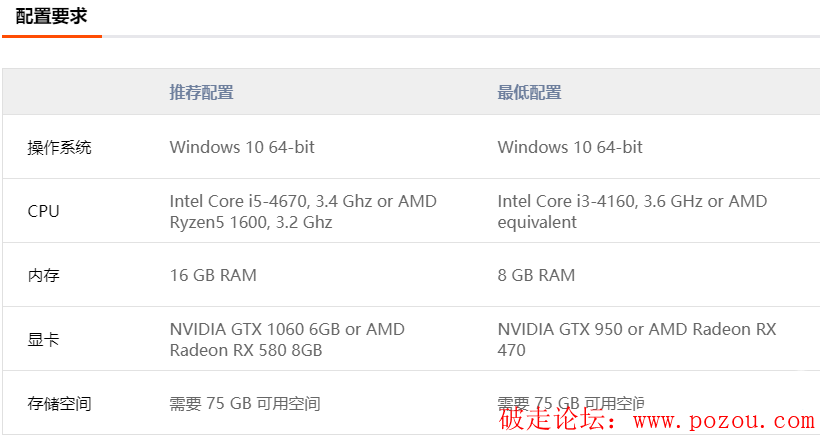820x436 pixels.
Task: Click the 显卡 row label
Action: click(43, 340)
